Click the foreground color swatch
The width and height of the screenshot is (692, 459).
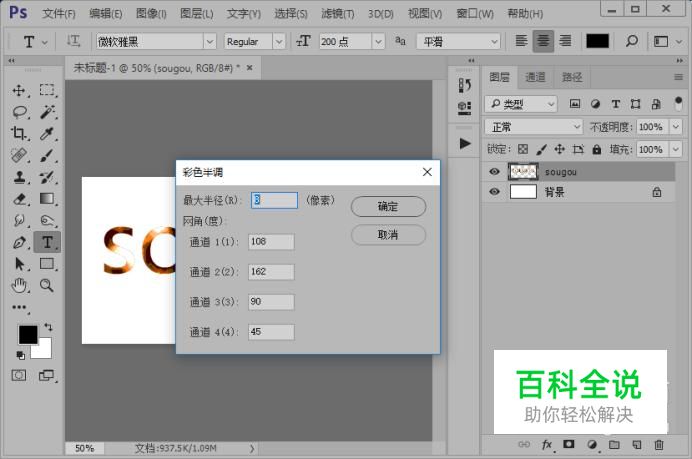(x=28, y=335)
